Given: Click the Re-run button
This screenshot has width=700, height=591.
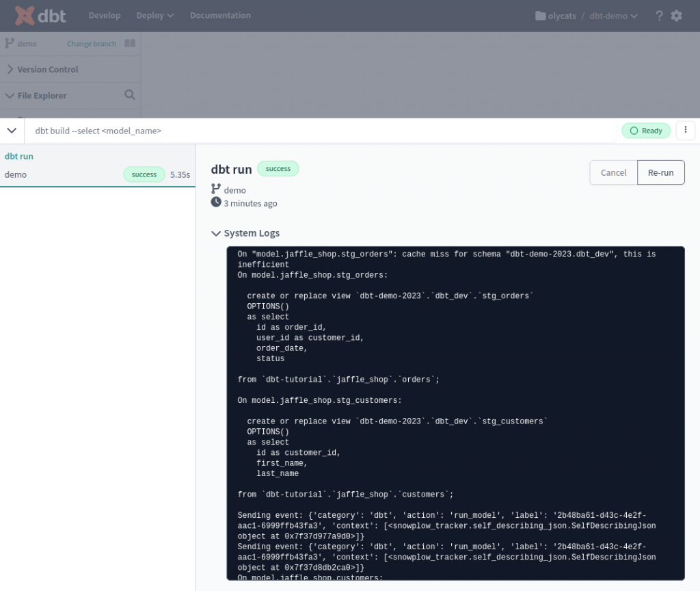Looking at the screenshot, I should pyautogui.click(x=661, y=172).
